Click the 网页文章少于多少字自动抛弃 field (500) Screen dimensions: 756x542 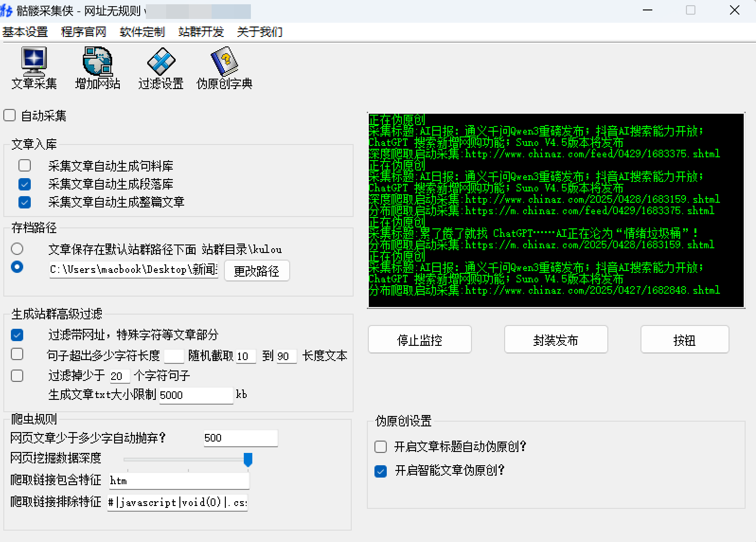[240, 438]
